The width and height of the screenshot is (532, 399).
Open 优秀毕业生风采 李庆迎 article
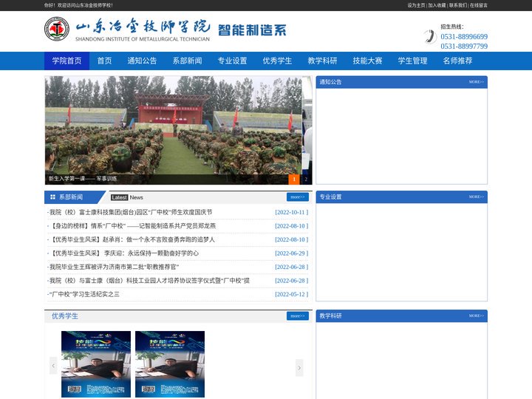click(x=124, y=253)
